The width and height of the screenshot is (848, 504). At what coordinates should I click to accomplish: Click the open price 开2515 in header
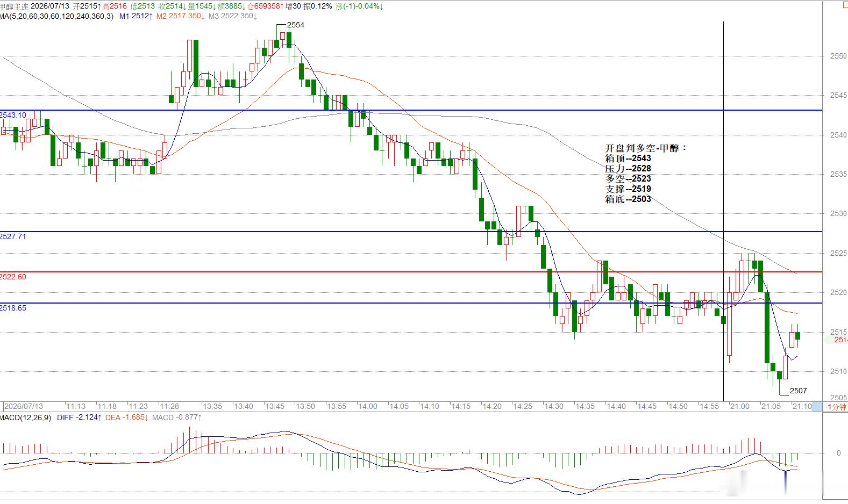86,6
